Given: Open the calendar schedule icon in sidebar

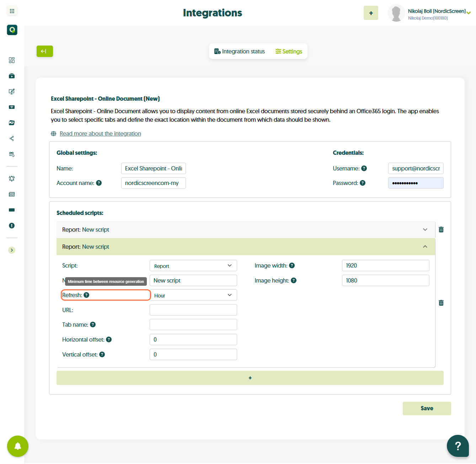Looking at the screenshot, I should pos(12,154).
